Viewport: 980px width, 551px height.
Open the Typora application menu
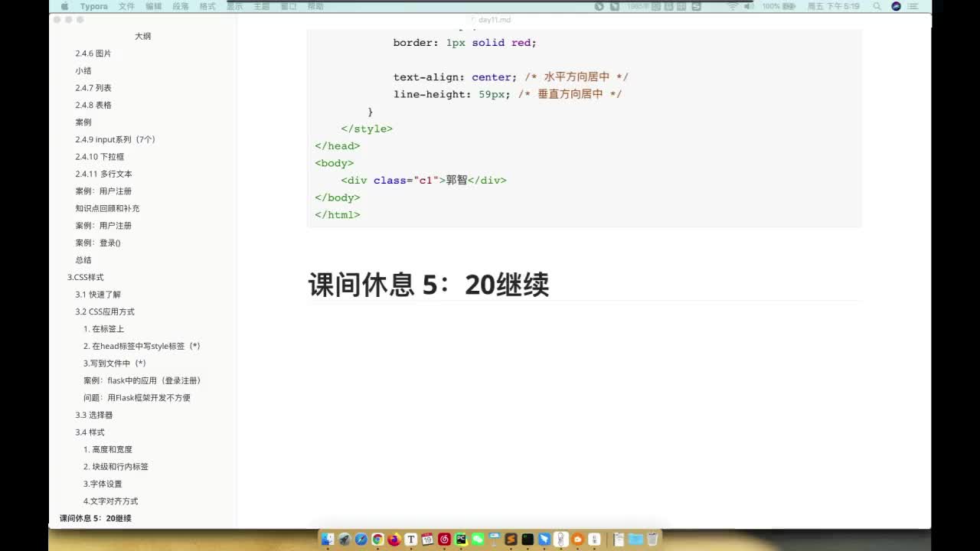pyautogui.click(x=94, y=6)
